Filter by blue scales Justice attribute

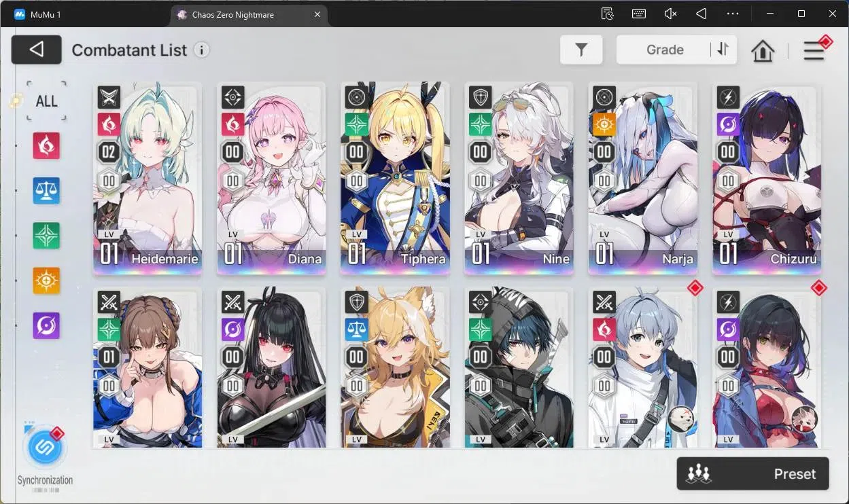46,191
